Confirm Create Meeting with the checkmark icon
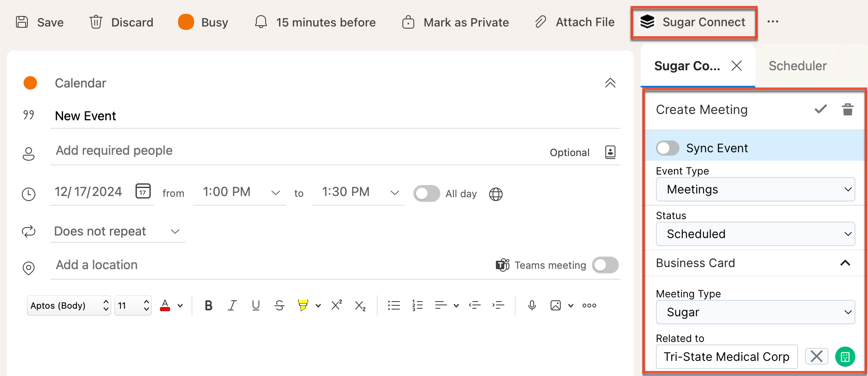 820,109
